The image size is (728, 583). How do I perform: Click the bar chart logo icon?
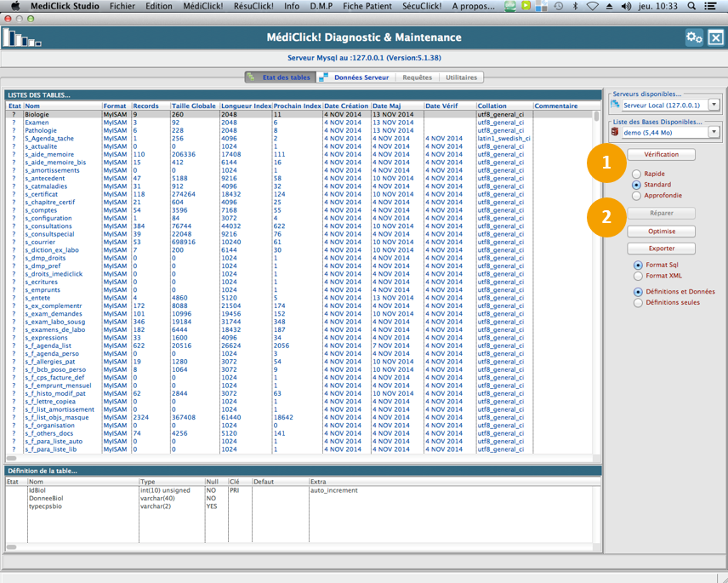21,38
